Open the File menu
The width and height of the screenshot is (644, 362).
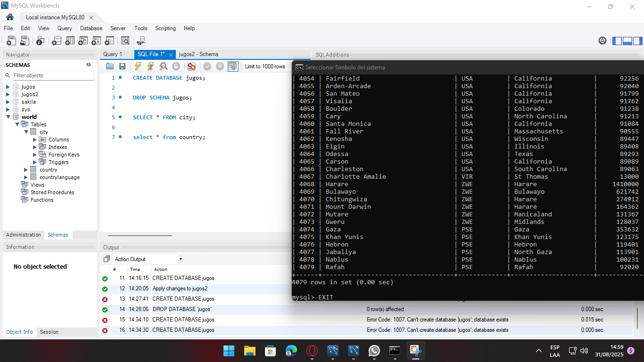tap(8, 28)
